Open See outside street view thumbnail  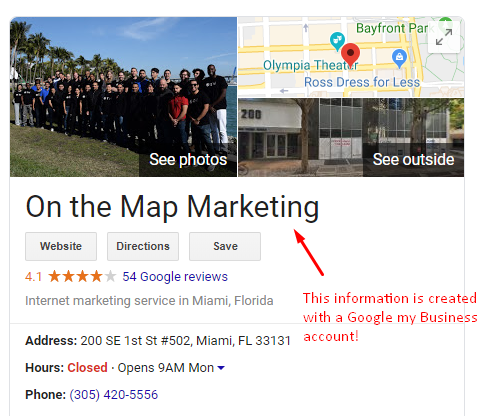(x=351, y=137)
